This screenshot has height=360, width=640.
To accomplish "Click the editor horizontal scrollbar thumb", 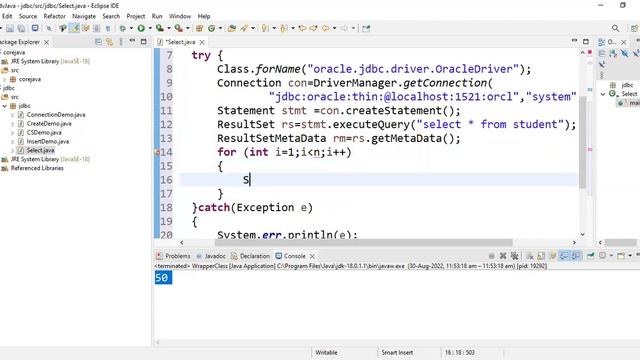I will click(x=364, y=242).
